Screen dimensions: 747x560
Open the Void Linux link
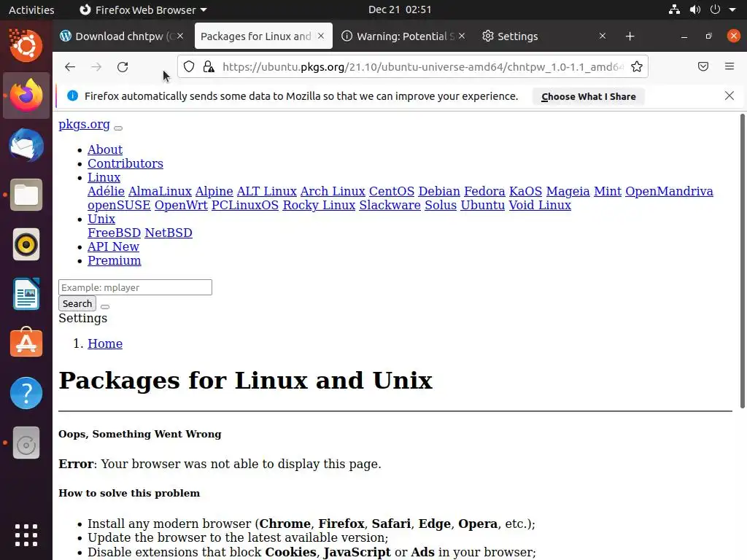click(x=540, y=205)
